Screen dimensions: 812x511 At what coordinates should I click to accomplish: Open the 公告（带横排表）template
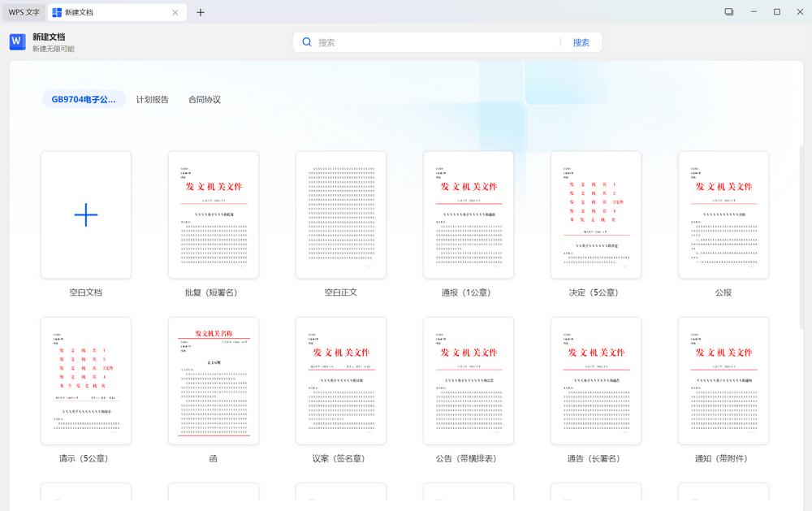coord(468,380)
